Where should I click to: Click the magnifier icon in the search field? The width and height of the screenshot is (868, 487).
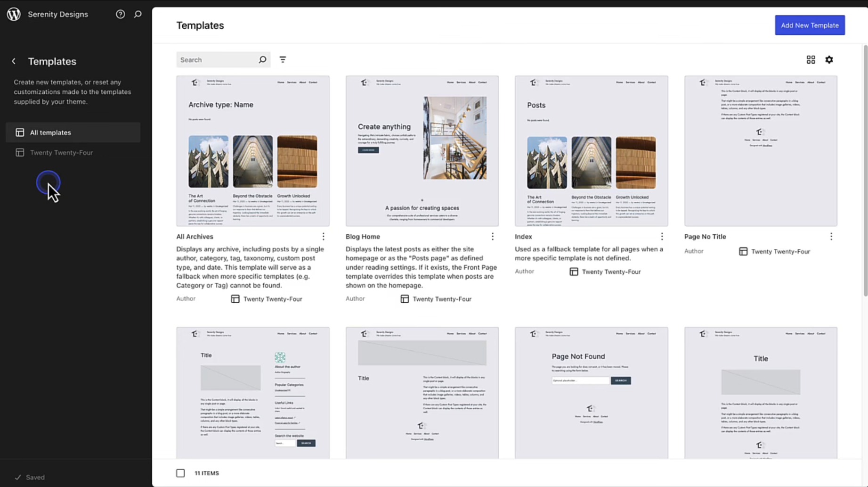coord(262,60)
